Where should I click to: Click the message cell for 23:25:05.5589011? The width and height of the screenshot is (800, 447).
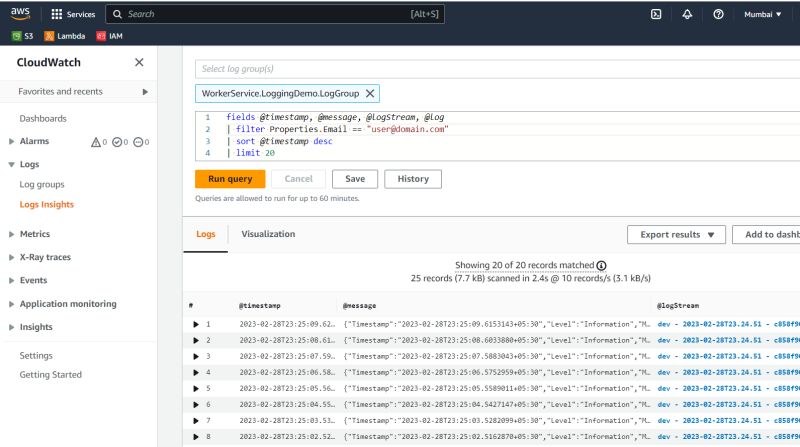(497, 389)
